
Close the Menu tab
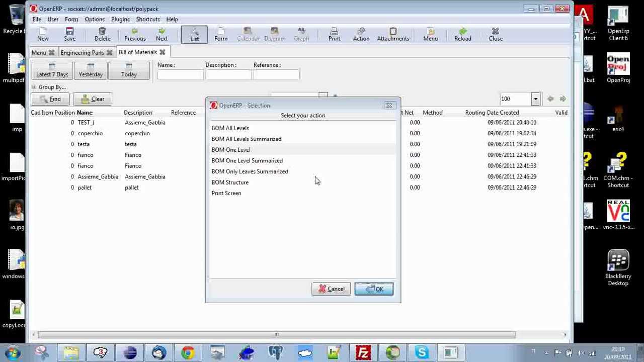pyautogui.click(x=51, y=53)
